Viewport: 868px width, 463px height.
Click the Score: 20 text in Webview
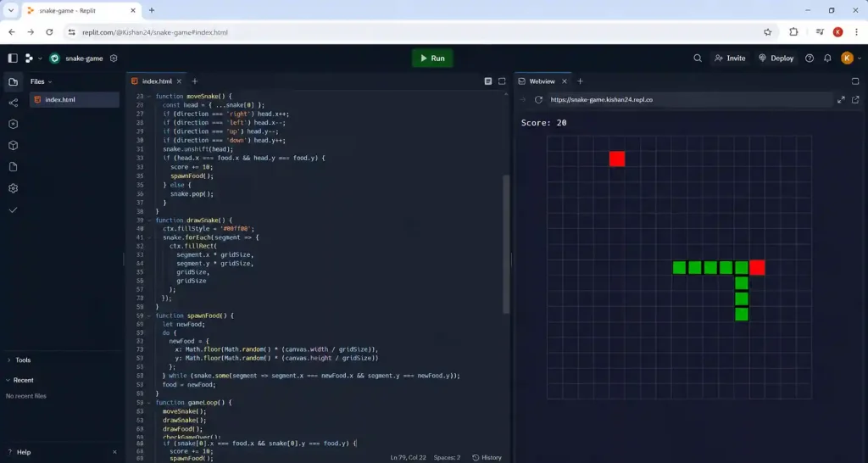543,123
